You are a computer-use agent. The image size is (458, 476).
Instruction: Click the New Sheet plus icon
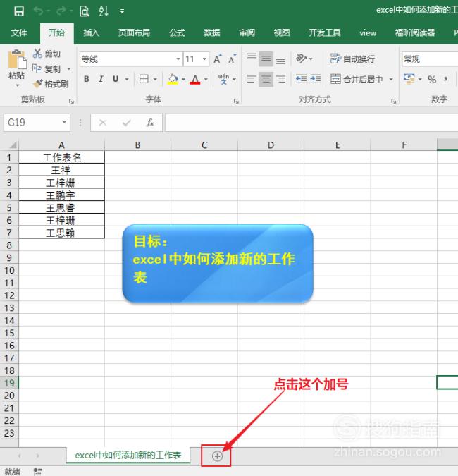(x=217, y=456)
